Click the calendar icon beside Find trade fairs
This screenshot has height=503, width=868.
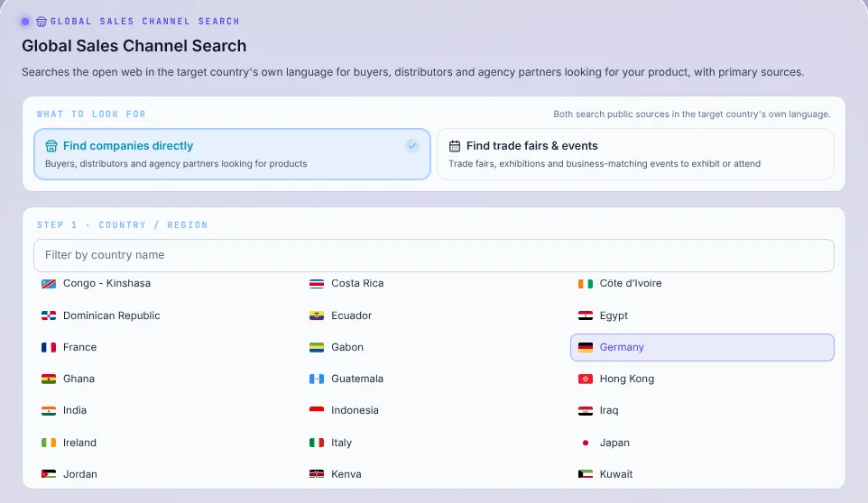[x=455, y=146]
